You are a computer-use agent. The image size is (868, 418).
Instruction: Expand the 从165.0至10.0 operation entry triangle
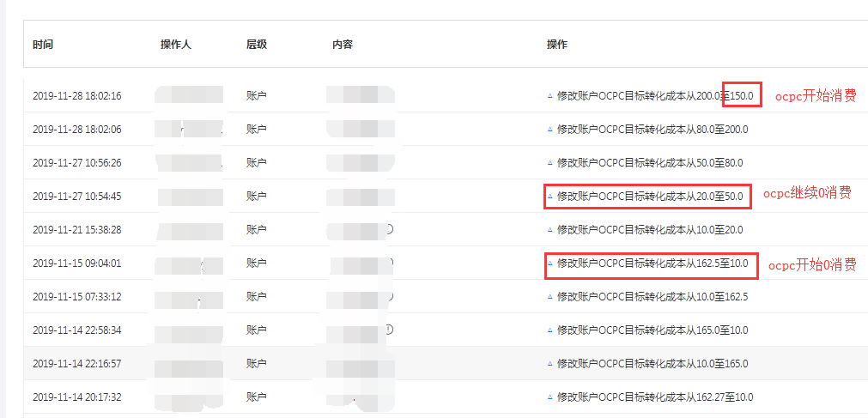[x=549, y=330]
